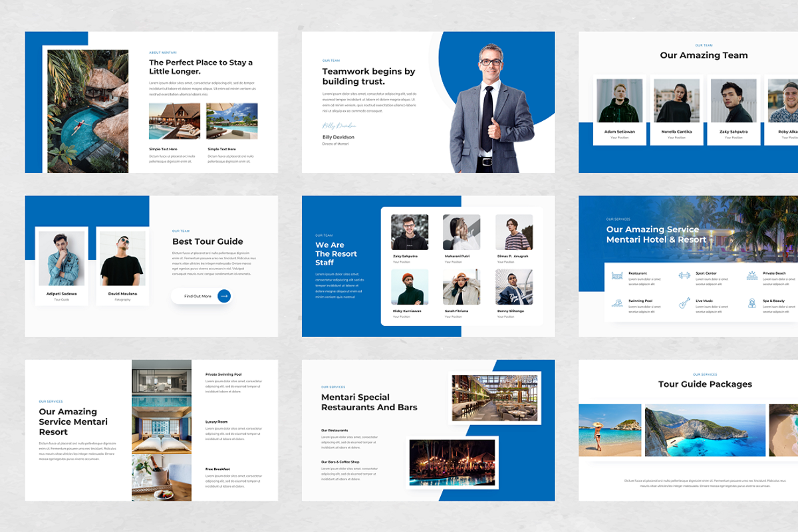798x532 pixels.
Task: Click the 'Our Bars & Coffee Shop' subheading
Action: (x=340, y=462)
